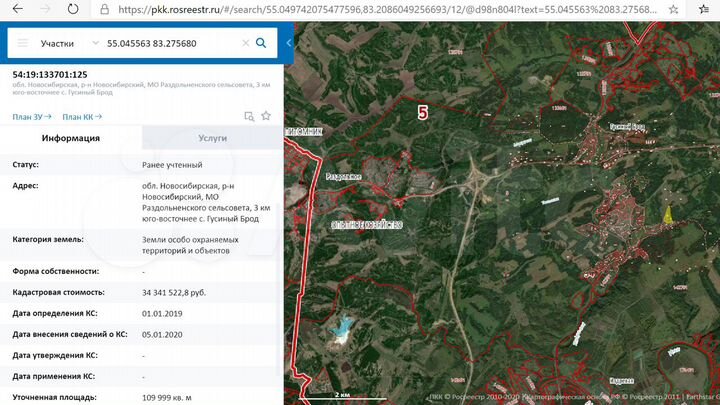Open the hamburger menu in search bar
The height and width of the screenshot is (405, 720).
coord(23,44)
